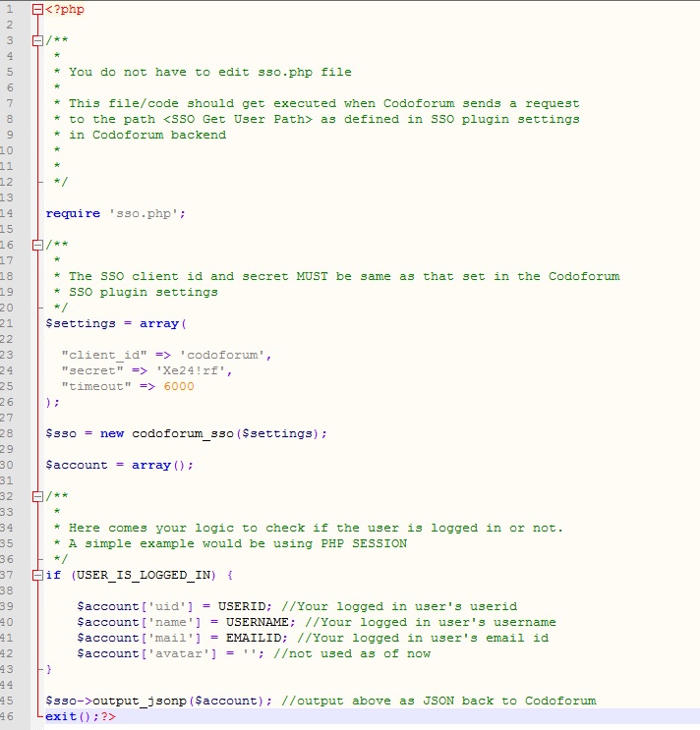Collapse the if block fold at line 37
Image resolution: width=700 pixels, height=730 pixels.
coord(37,576)
